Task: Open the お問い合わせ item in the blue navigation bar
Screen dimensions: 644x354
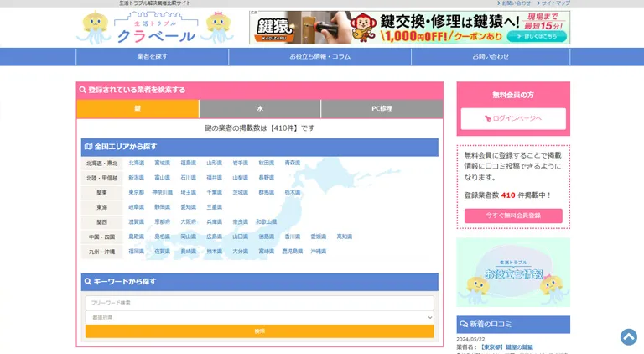Action: [491, 57]
